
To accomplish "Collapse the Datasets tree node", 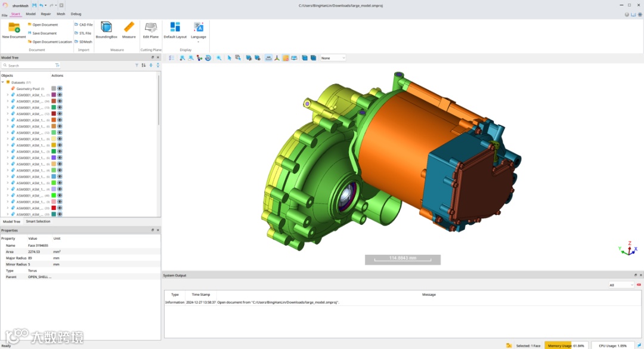I will [3, 82].
